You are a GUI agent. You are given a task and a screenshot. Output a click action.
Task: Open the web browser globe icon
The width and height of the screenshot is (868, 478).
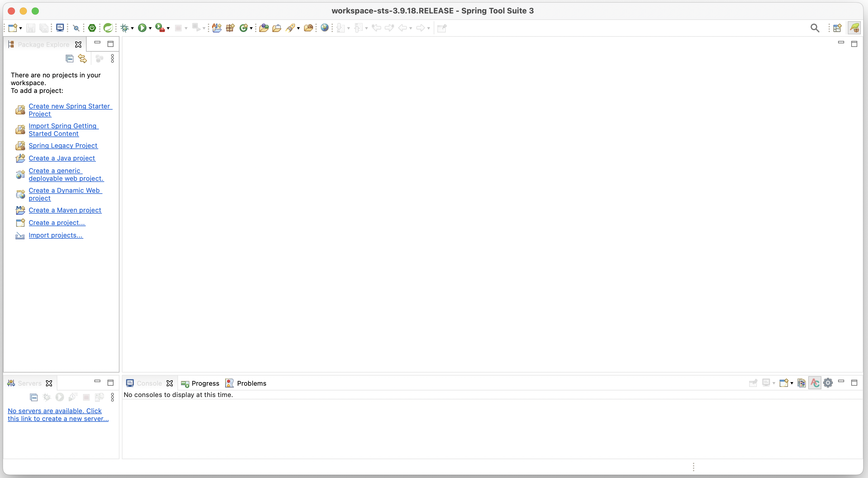tap(325, 28)
